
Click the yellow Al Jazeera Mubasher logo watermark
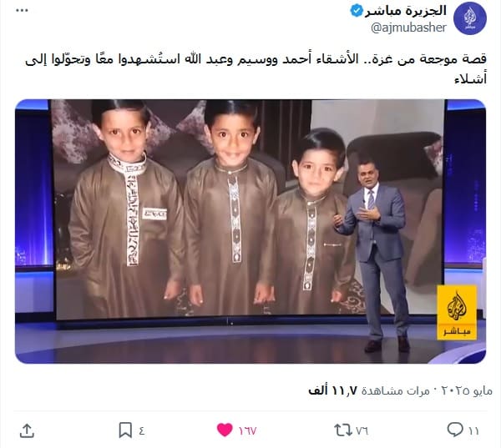click(x=457, y=313)
